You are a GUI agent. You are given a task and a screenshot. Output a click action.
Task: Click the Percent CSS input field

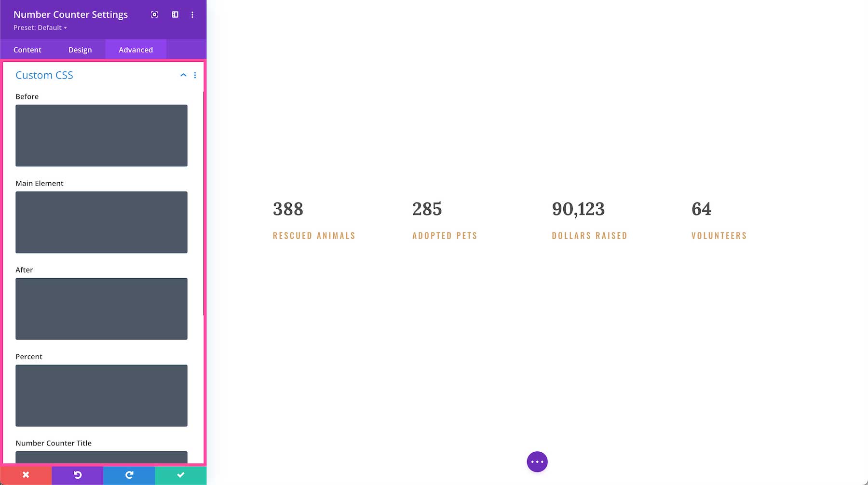101,395
